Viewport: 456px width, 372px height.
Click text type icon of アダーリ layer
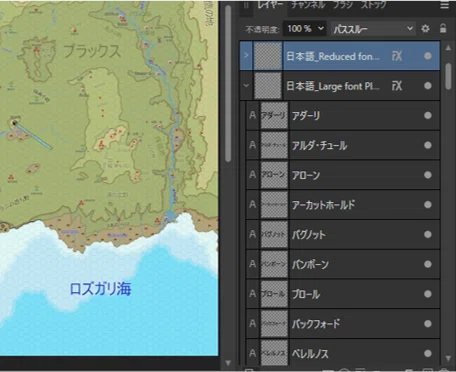tap(252, 115)
